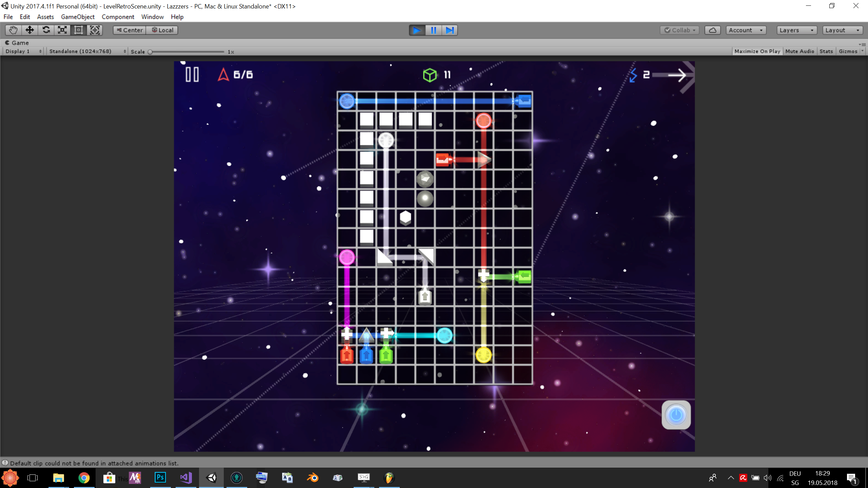Expand the Layout dropdown
The image size is (868, 488).
842,30
